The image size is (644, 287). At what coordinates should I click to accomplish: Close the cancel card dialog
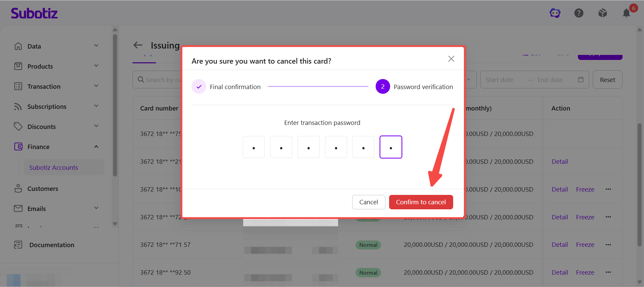click(x=451, y=59)
